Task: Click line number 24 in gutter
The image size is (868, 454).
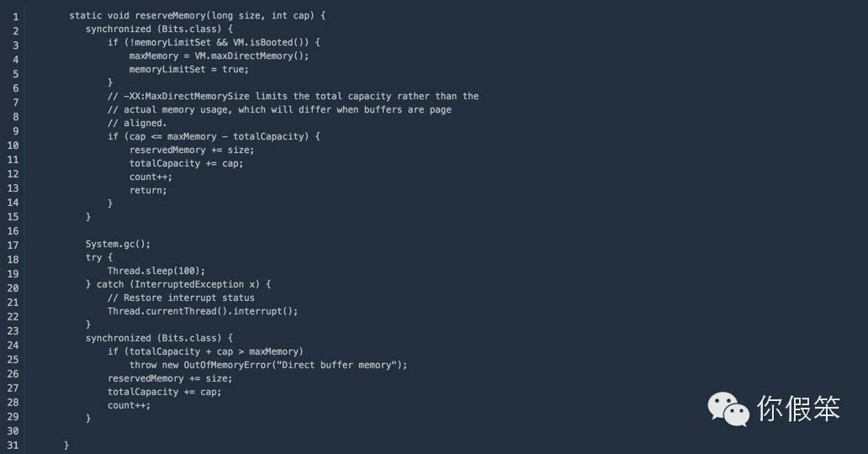Action: pos(13,346)
